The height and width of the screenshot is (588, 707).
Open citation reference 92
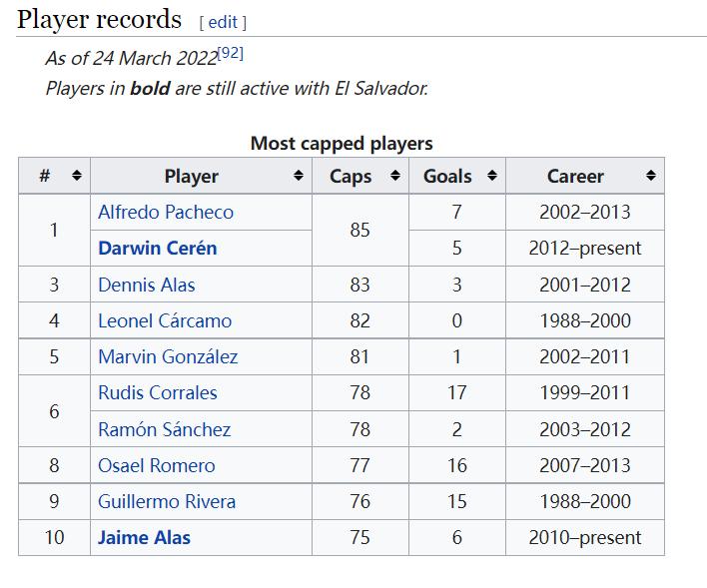point(230,53)
